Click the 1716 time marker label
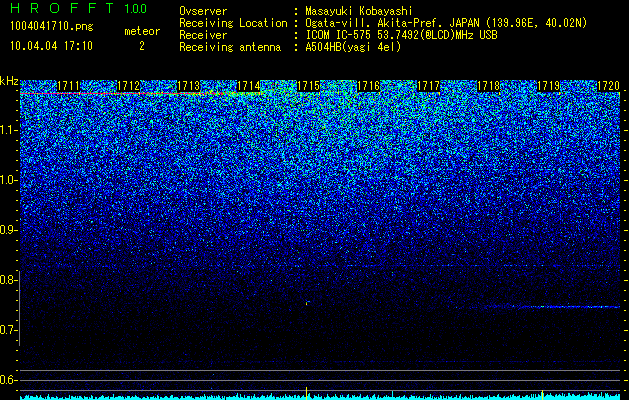This screenshot has height=400, width=629. pos(368,86)
